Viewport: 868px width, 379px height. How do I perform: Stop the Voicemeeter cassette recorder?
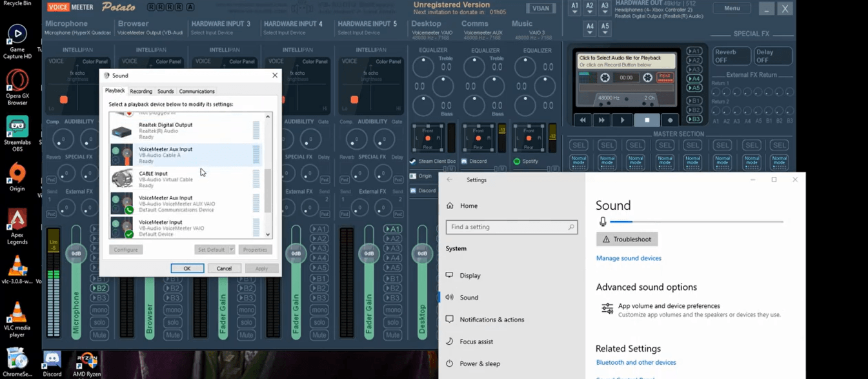(x=647, y=120)
